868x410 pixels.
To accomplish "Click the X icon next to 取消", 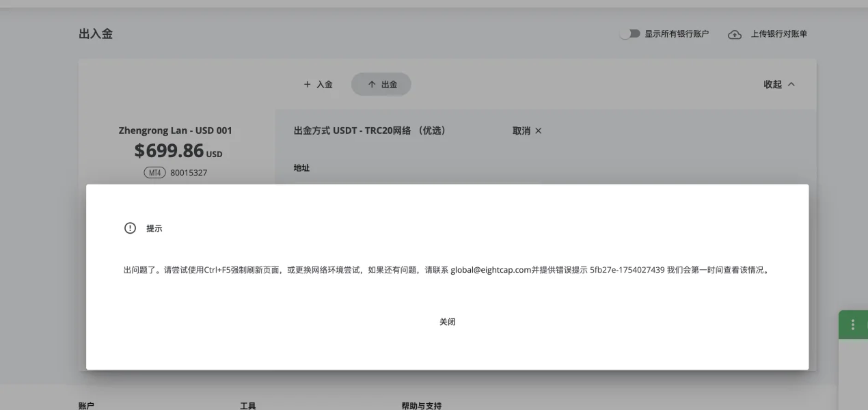I will (x=539, y=131).
